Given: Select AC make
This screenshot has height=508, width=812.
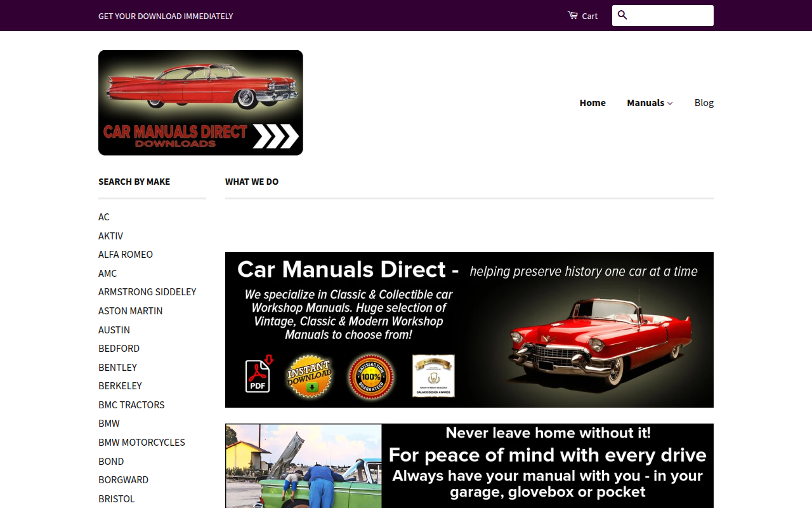Looking at the screenshot, I should (x=104, y=217).
